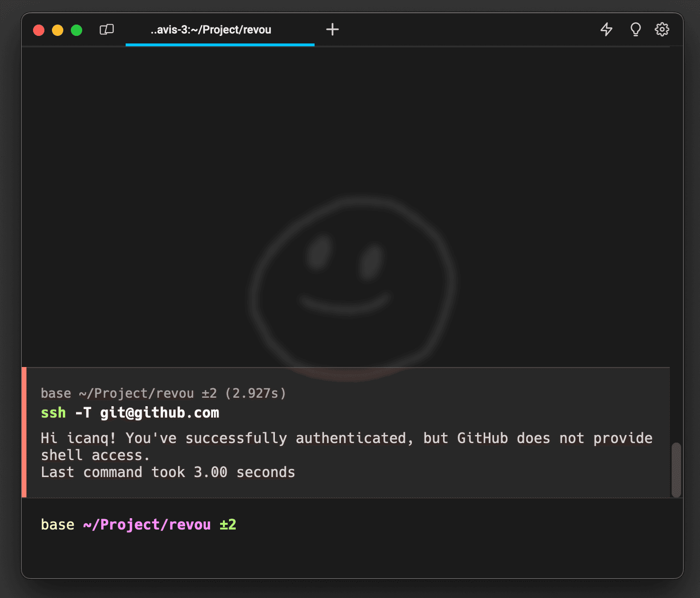
Task: Maximize window with green button
Action: click(x=77, y=30)
